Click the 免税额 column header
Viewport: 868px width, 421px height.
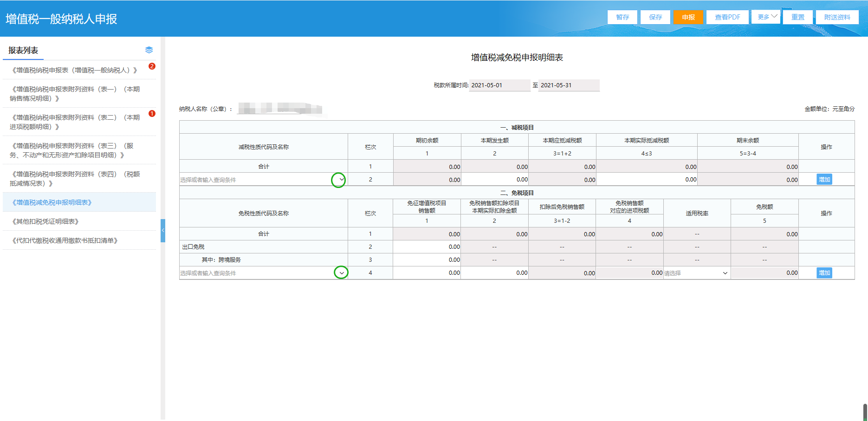click(x=764, y=207)
